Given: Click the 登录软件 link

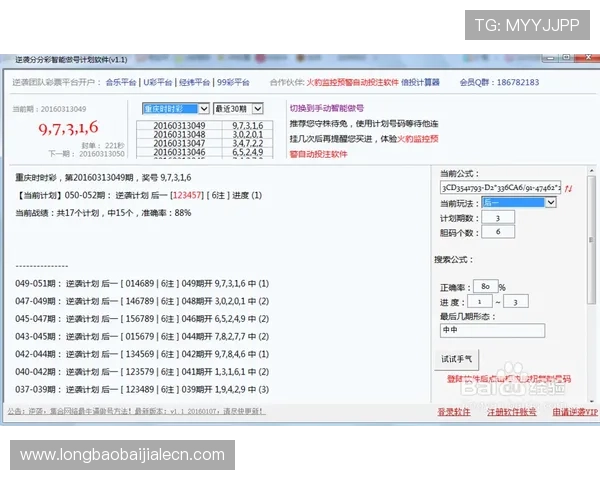Looking at the screenshot, I should click(x=454, y=412).
